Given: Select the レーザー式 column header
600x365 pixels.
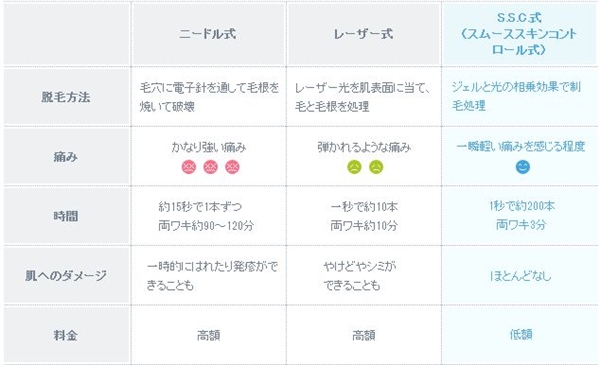Looking at the screenshot, I should click(x=363, y=34).
